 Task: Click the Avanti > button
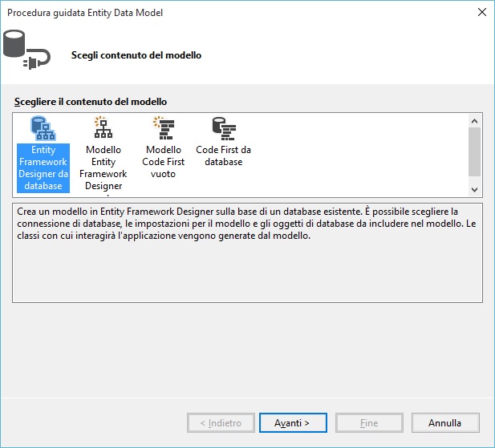[293, 423]
